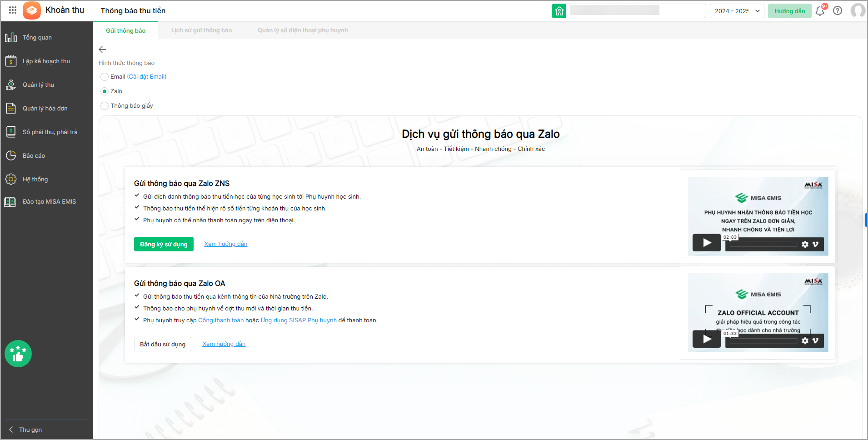Switch to Gửi thông báo tab
This screenshot has width=868, height=440.
126,30
